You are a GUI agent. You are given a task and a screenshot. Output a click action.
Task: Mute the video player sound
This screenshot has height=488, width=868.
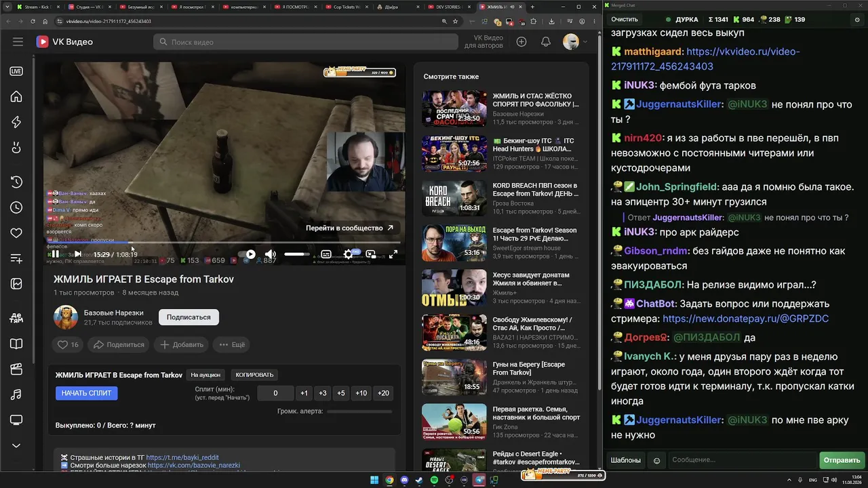click(x=270, y=254)
